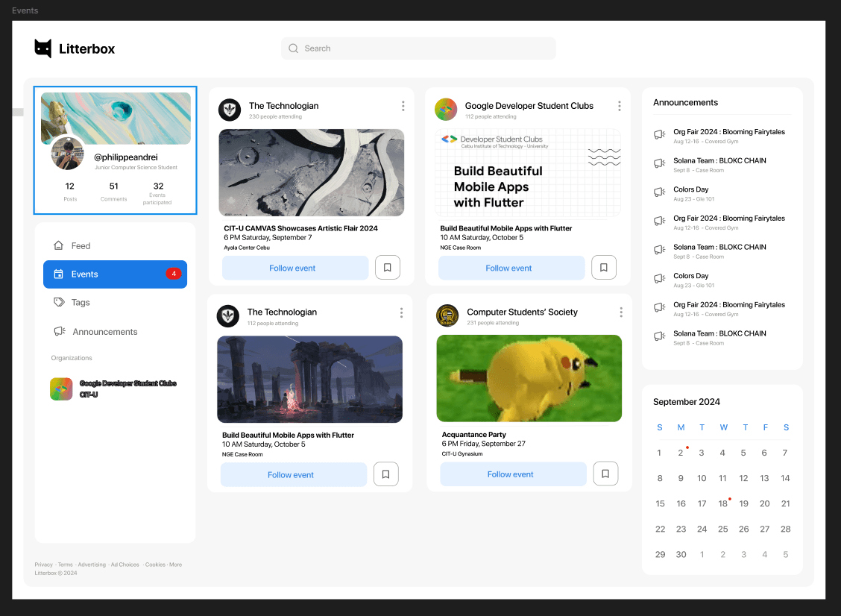Open Google Developer Student Clubs CIT-U organization
This screenshot has height=616, width=841.
114,389
